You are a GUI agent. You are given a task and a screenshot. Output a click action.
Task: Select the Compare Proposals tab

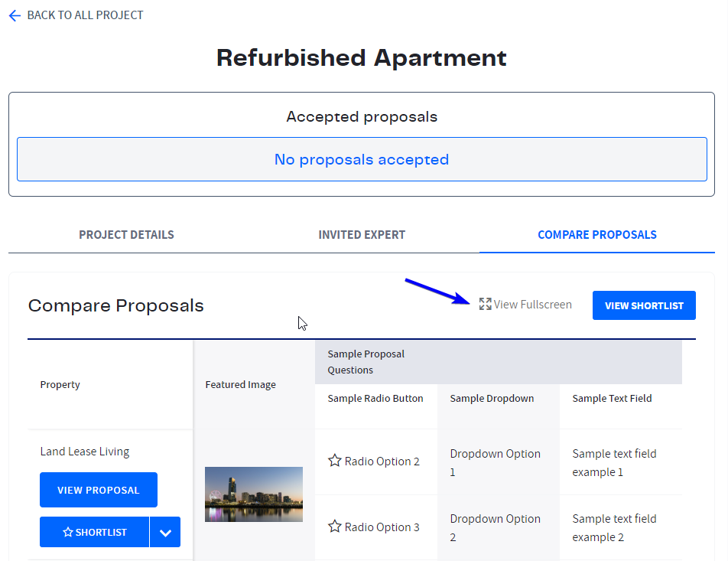(597, 235)
